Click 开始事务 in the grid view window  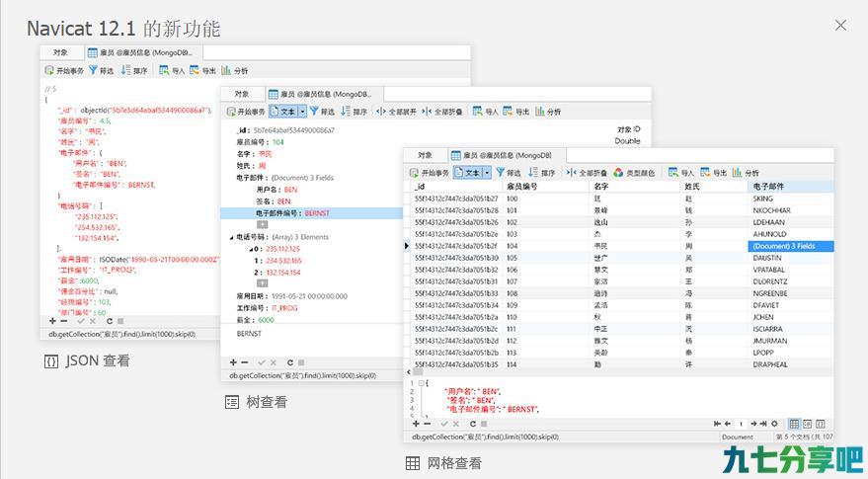click(429, 173)
